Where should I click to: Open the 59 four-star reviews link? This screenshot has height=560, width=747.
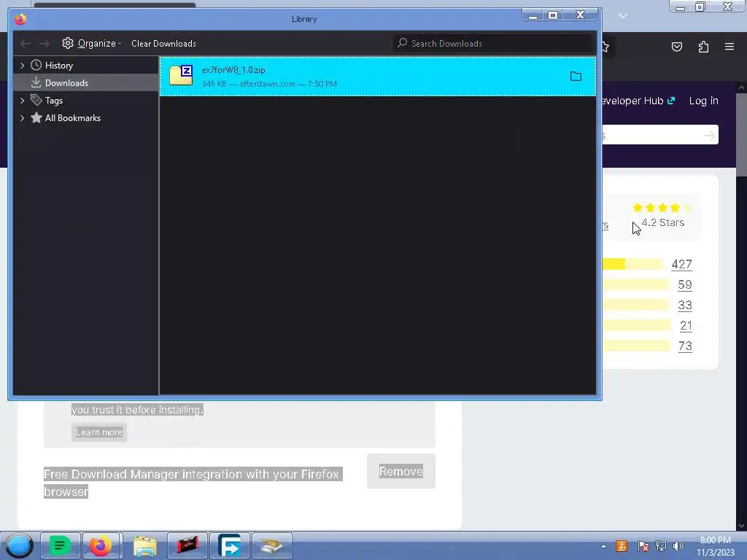(684, 285)
